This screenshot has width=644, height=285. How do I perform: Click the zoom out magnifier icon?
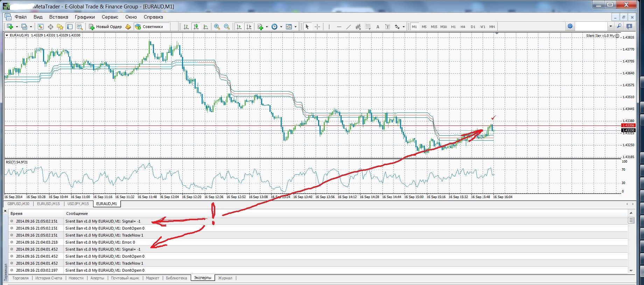tap(227, 27)
